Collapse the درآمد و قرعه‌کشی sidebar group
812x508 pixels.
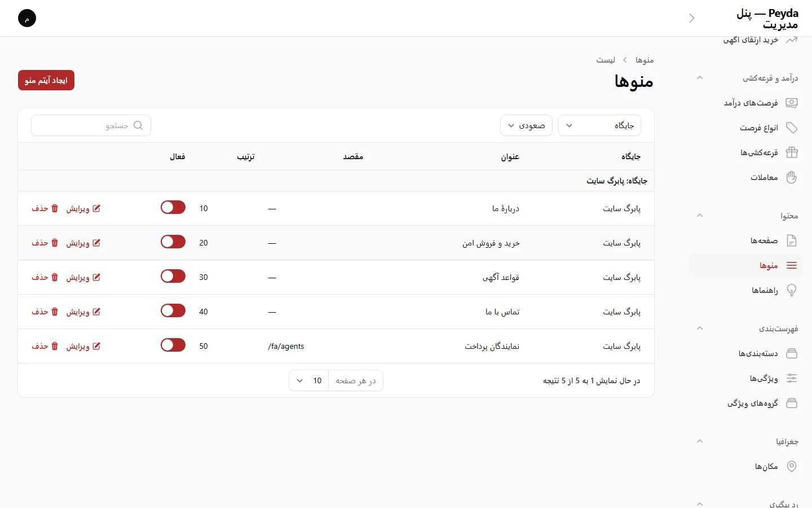(x=700, y=78)
